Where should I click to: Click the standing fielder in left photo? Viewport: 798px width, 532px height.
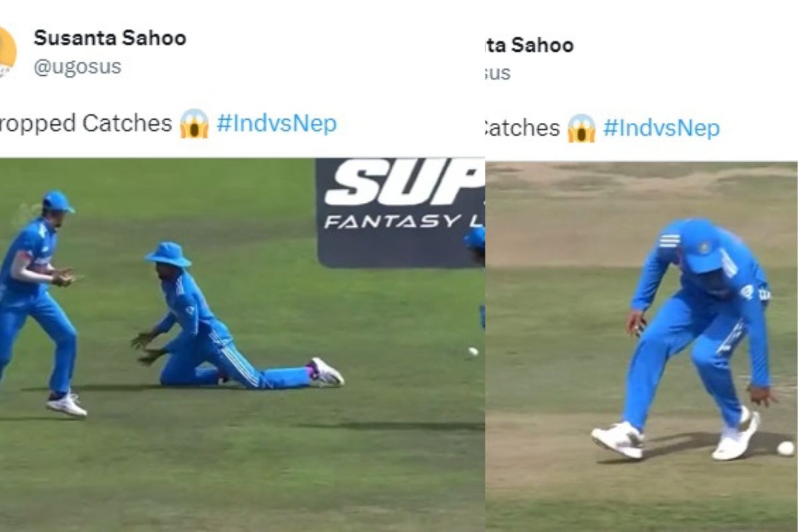tap(39, 303)
